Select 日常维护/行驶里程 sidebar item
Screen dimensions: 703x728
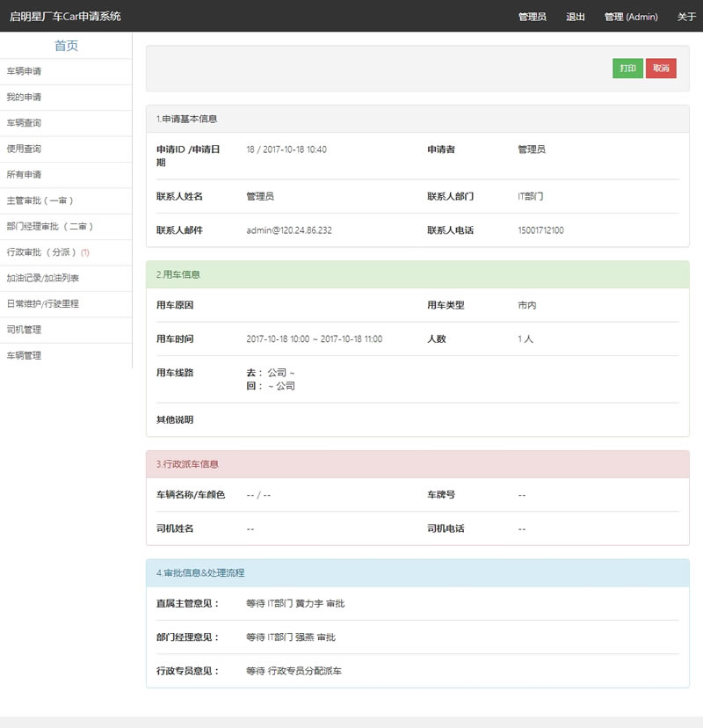tap(43, 304)
